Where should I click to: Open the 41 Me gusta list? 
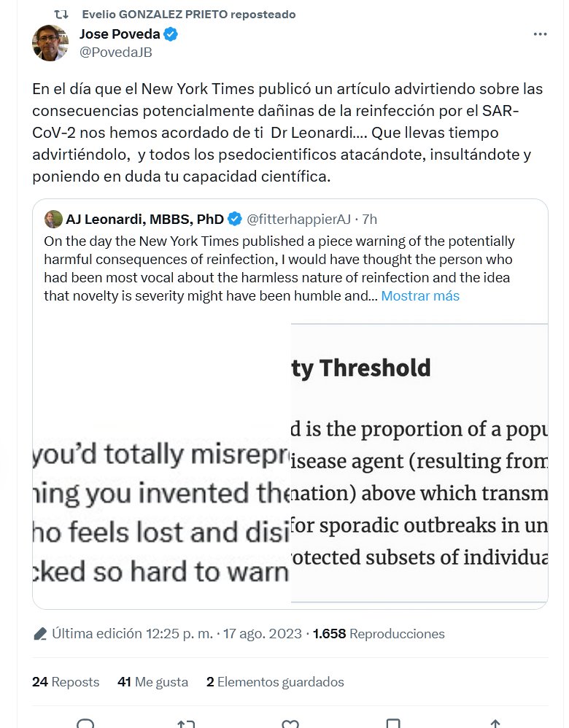click(x=152, y=682)
